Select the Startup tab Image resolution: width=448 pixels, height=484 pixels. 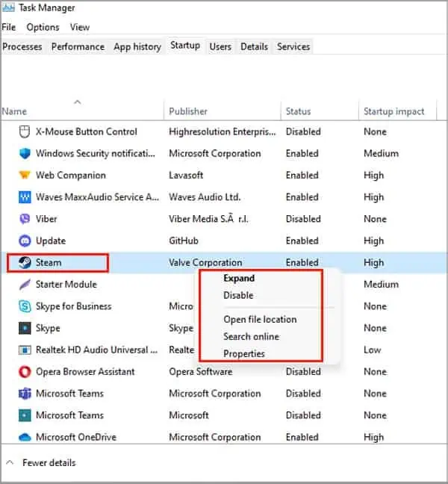(185, 46)
